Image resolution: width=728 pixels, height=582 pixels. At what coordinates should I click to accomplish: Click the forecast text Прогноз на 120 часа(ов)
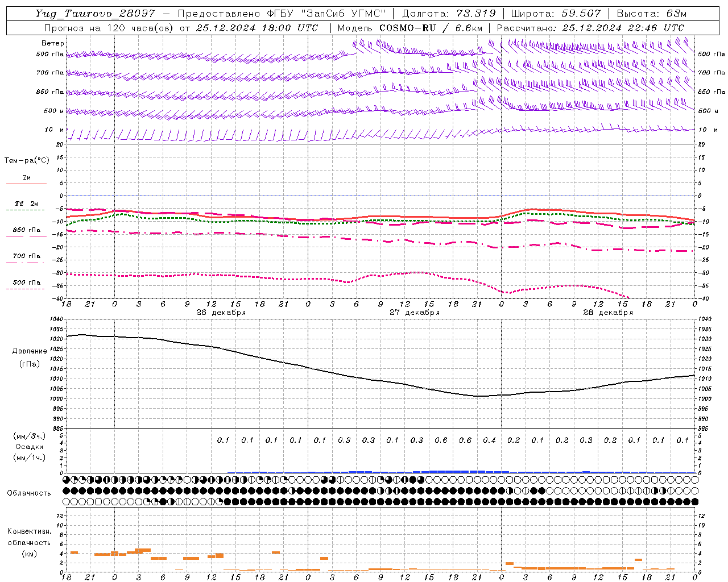pyautogui.click(x=109, y=28)
